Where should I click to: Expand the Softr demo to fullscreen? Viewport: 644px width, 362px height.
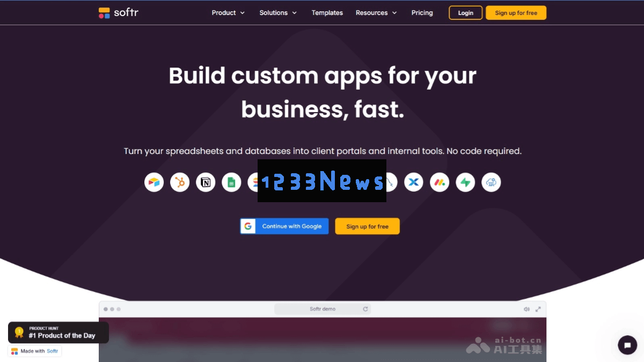click(538, 309)
